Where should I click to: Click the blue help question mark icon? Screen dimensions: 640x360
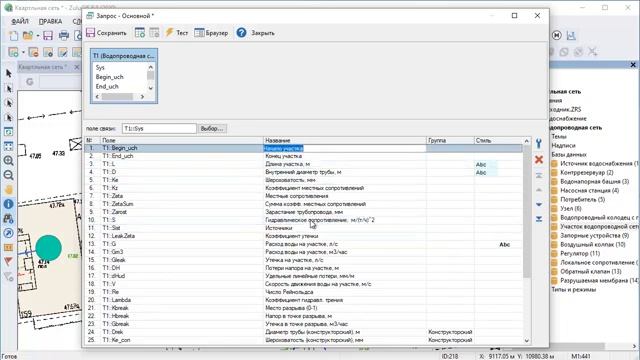[x=241, y=33]
